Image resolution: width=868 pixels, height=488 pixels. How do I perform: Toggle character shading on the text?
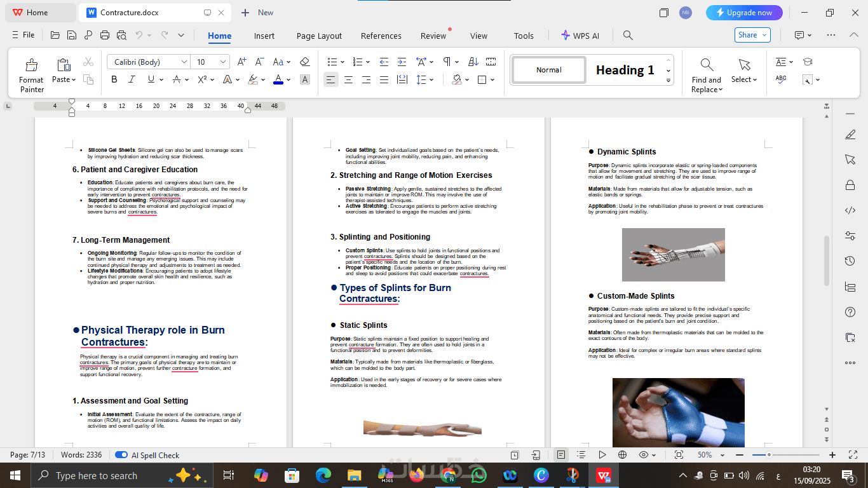305,79
